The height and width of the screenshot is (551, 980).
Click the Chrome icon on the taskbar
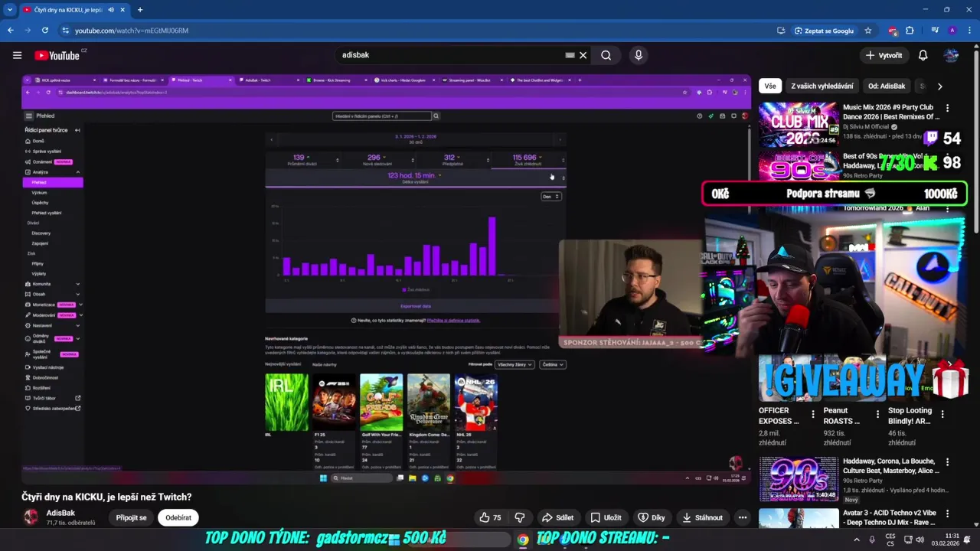[522, 540]
